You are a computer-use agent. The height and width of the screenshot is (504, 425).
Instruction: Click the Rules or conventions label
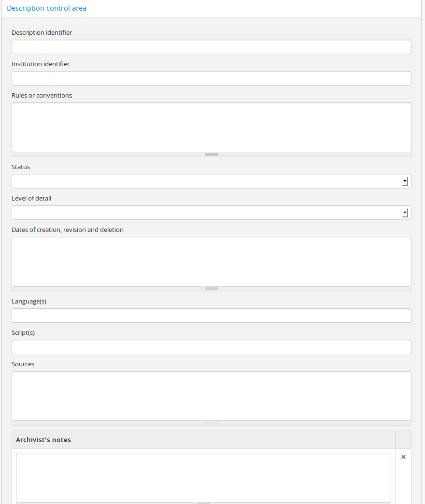(42, 96)
